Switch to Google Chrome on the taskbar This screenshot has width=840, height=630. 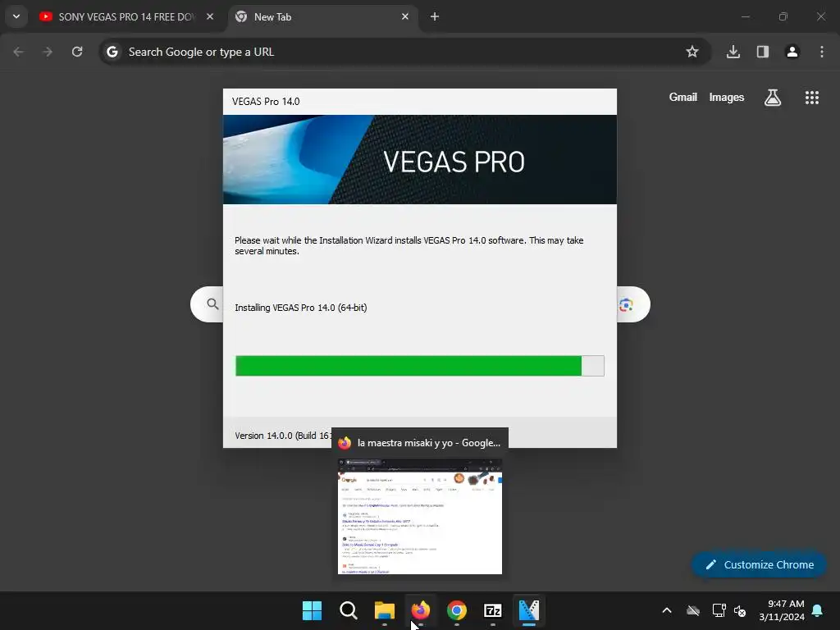pyautogui.click(x=457, y=610)
